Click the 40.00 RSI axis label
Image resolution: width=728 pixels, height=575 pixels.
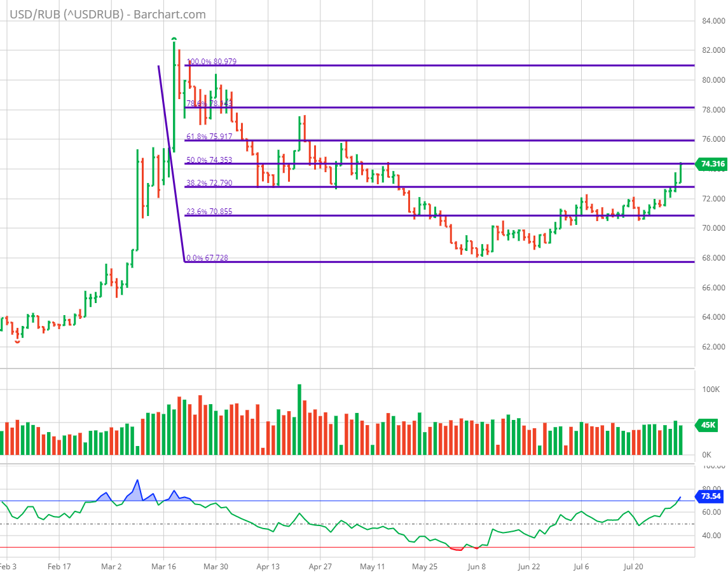coord(711,536)
